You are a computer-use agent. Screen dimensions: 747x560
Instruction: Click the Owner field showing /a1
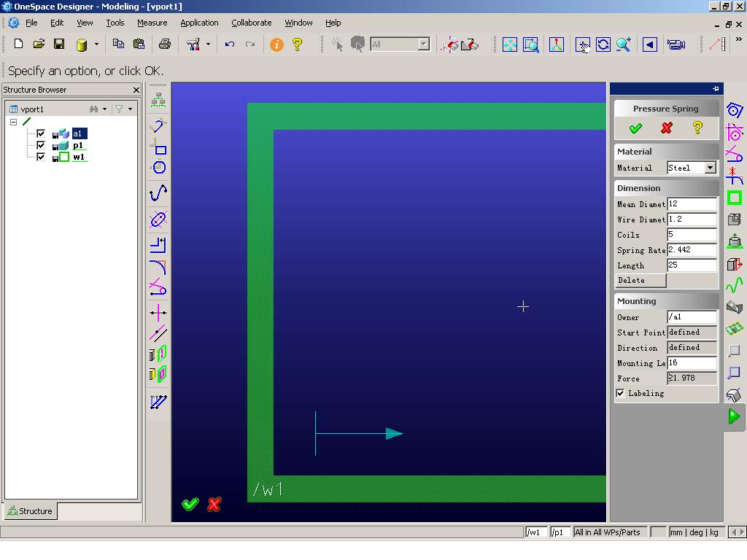pyautogui.click(x=692, y=316)
